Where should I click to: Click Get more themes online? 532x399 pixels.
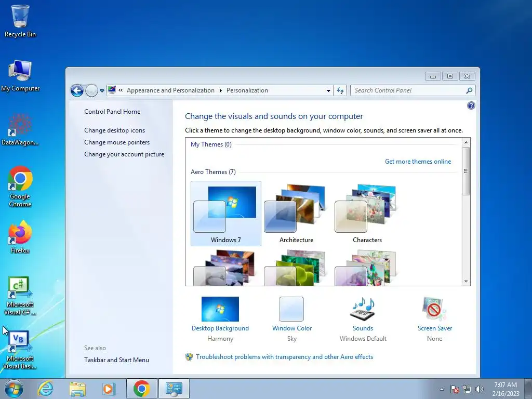coord(418,162)
